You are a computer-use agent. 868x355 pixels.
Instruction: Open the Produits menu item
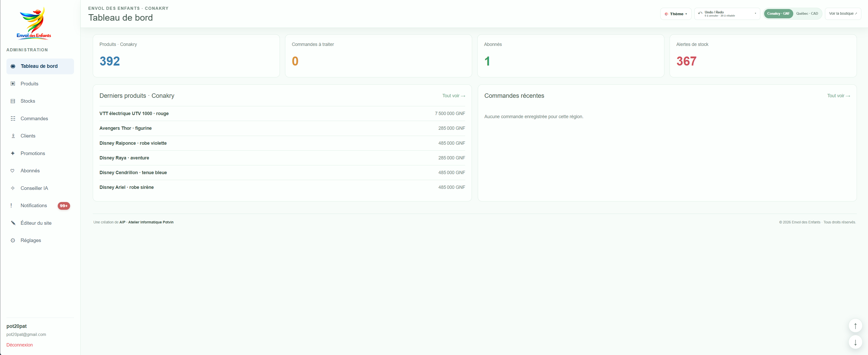point(40,84)
